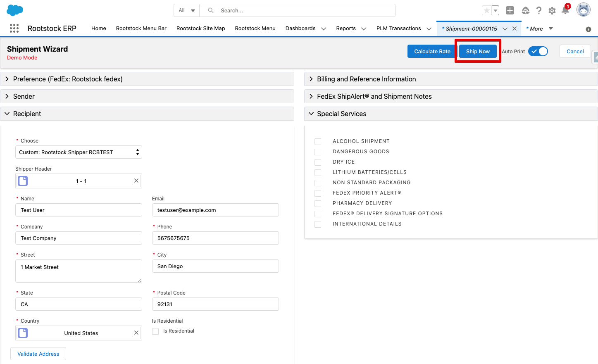Click Calculate Rate button

(x=432, y=51)
